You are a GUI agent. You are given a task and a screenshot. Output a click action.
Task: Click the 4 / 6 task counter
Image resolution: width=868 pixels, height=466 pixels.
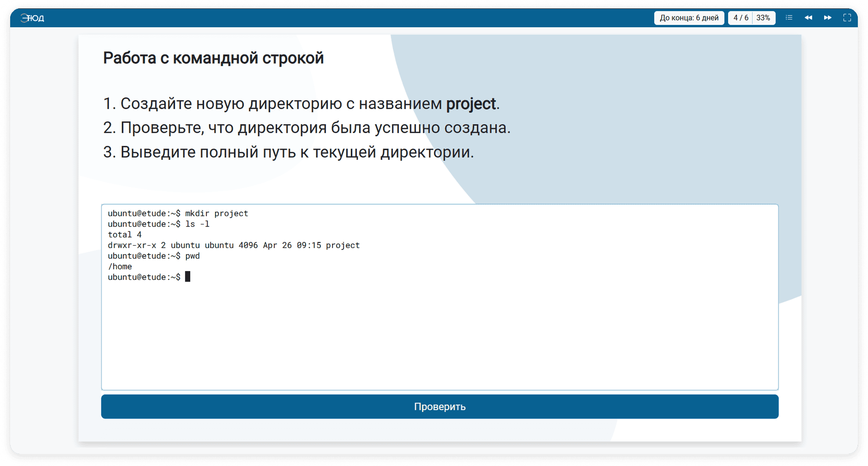pyautogui.click(x=741, y=18)
